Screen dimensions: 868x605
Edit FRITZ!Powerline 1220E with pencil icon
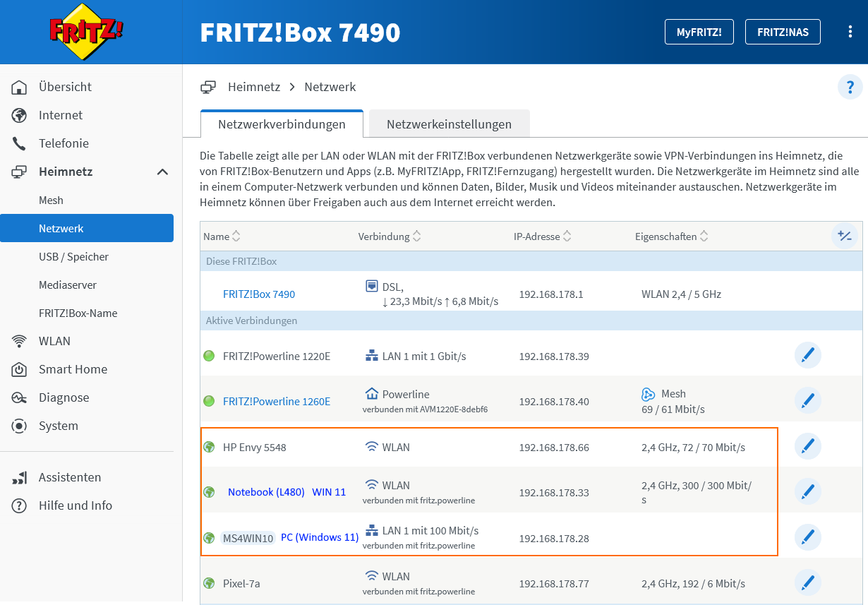pyautogui.click(x=808, y=356)
